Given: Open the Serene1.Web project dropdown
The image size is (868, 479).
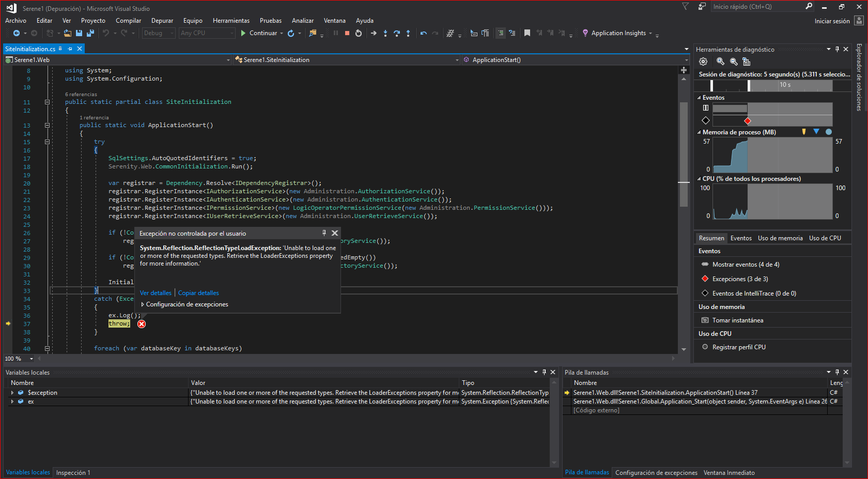Looking at the screenshot, I should pos(118,60).
